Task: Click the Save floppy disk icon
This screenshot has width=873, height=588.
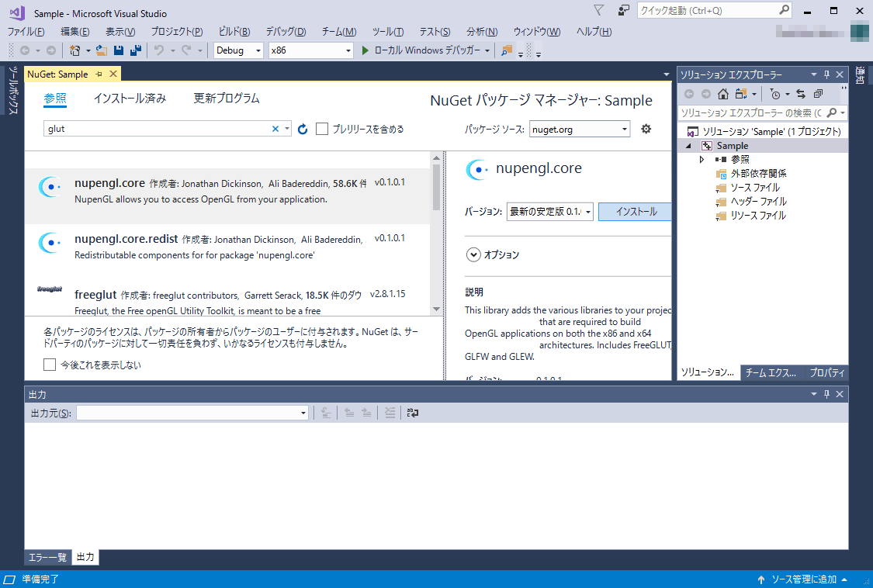Action: tap(119, 50)
